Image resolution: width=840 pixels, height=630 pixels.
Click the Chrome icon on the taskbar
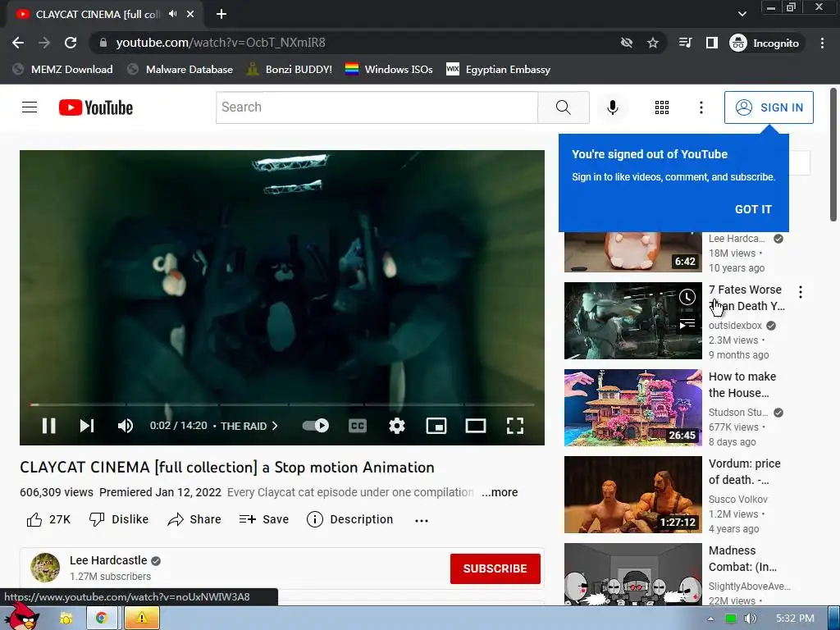[101, 619]
